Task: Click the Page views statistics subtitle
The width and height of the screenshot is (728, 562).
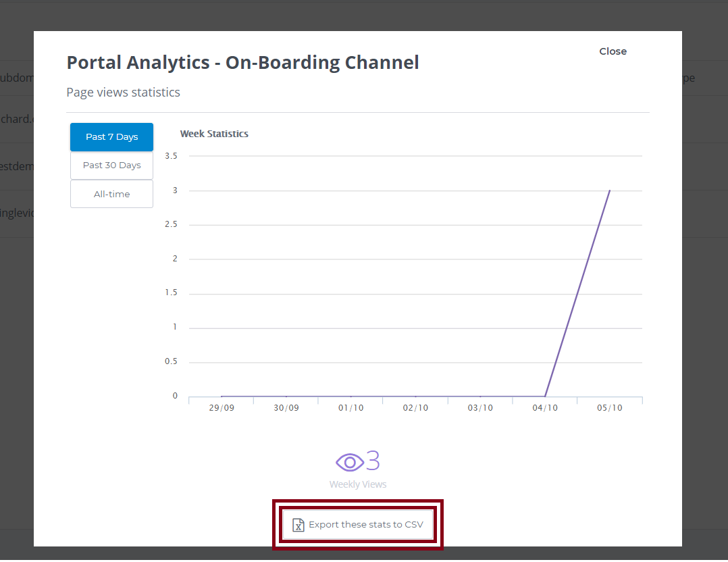Action: 123,93
